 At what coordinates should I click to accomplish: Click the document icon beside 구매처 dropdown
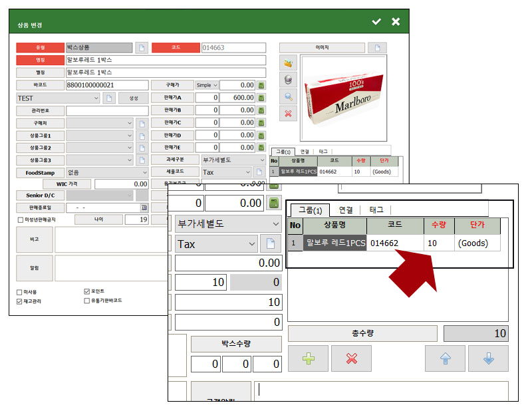142,124
